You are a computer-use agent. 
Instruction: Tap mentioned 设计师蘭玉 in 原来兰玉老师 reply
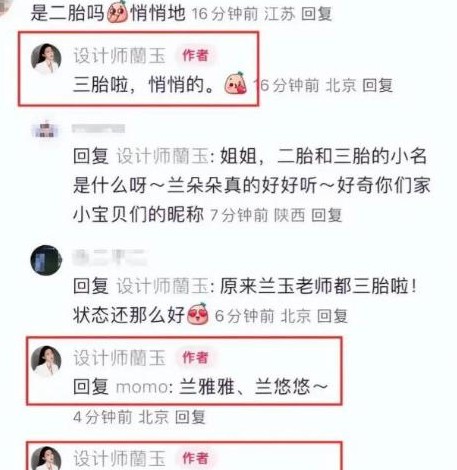point(163,286)
